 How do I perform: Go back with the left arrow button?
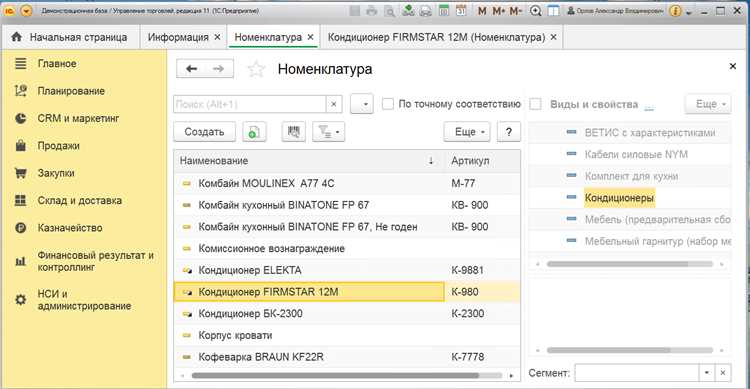(x=192, y=69)
